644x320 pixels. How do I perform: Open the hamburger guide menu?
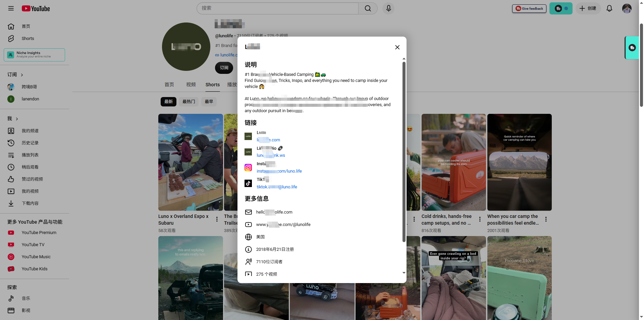pyautogui.click(x=11, y=8)
